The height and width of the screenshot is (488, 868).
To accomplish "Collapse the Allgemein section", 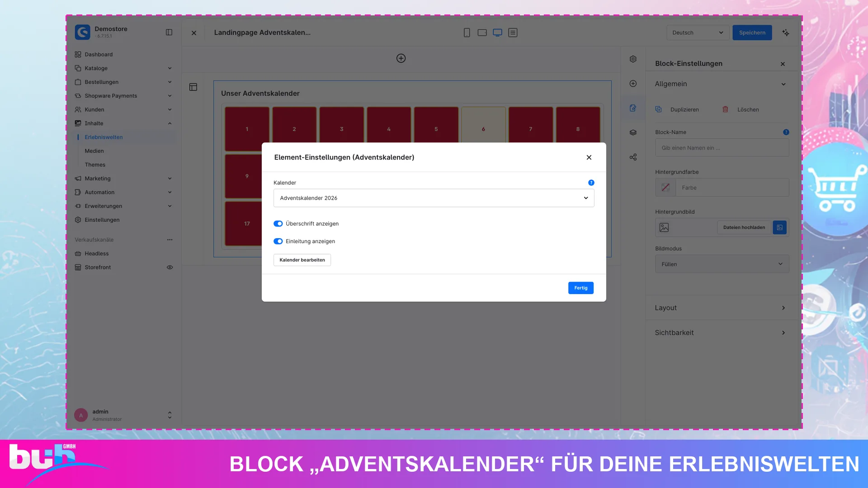I will point(722,84).
